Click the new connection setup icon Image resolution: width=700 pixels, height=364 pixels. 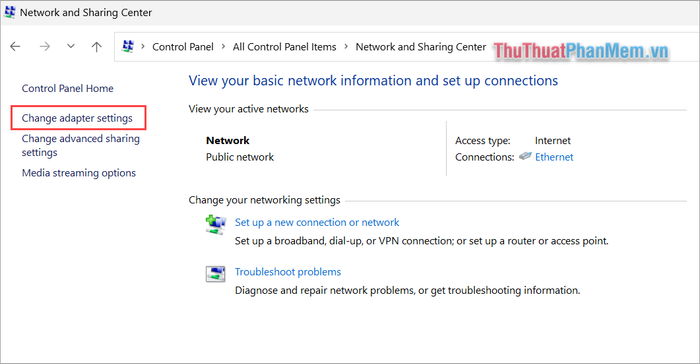click(216, 224)
